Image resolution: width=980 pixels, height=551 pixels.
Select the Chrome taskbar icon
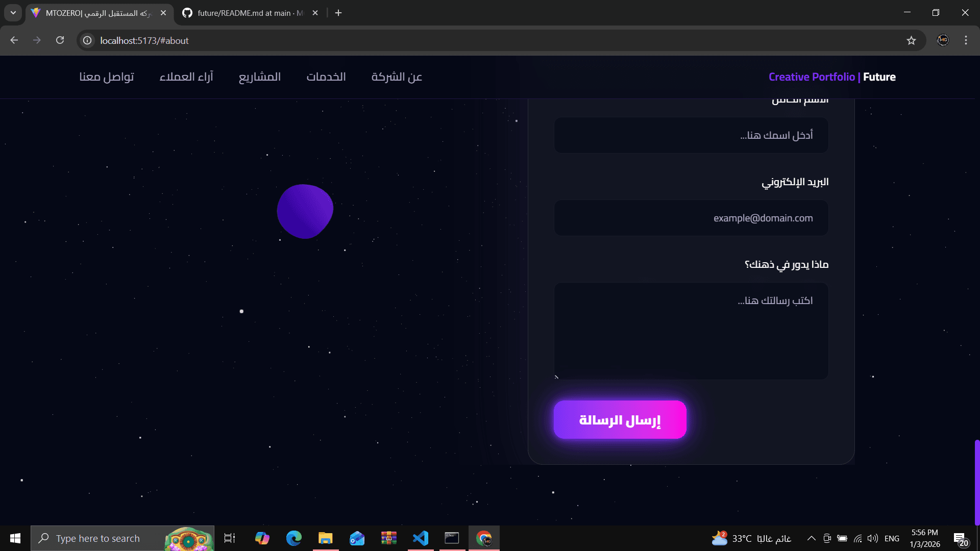point(484,538)
